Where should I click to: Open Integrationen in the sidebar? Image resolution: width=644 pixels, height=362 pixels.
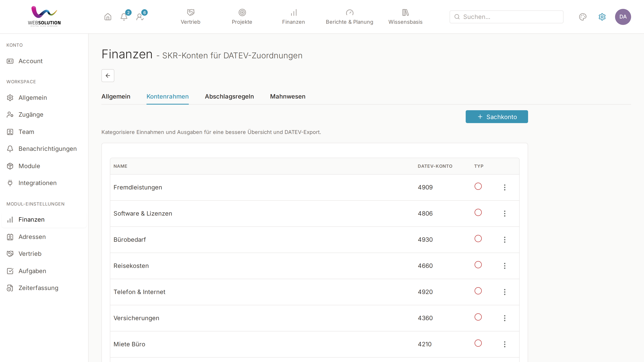point(37,183)
